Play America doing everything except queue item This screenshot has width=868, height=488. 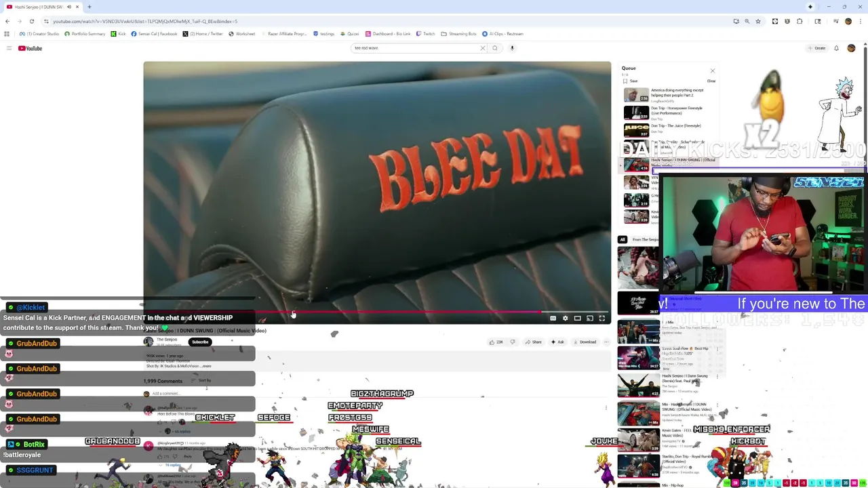[668, 96]
